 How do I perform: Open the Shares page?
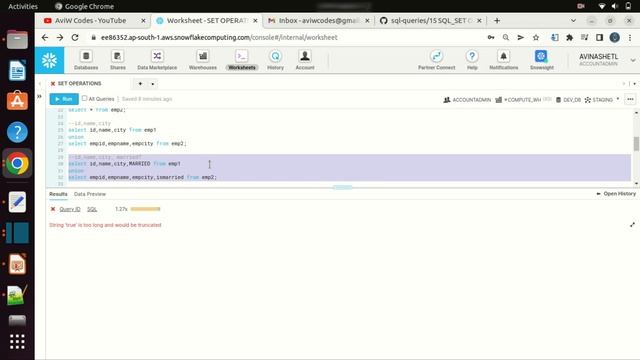(118, 60)
